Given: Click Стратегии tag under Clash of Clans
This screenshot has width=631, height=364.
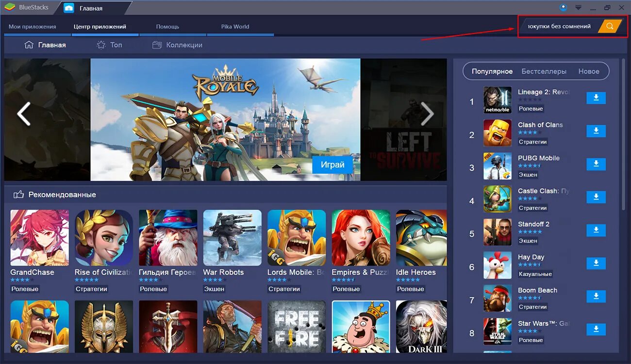Looking at the screenshot, I should click(532, 142).
